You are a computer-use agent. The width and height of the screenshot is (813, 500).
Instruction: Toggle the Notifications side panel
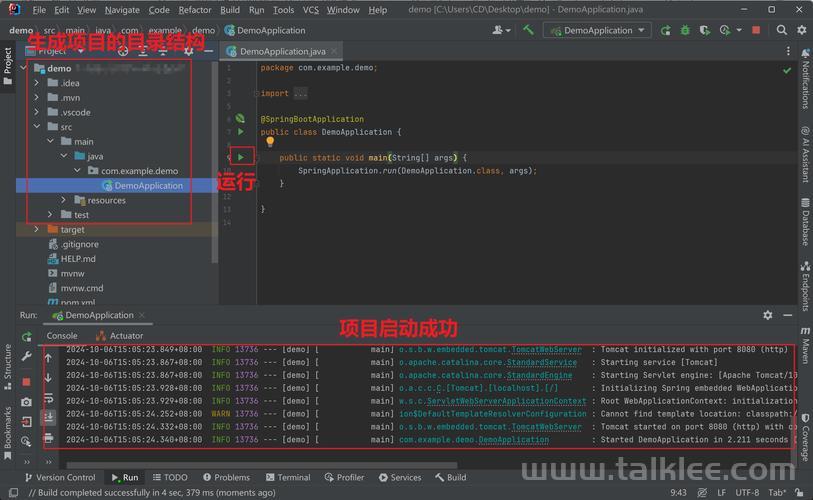[805, 79]
